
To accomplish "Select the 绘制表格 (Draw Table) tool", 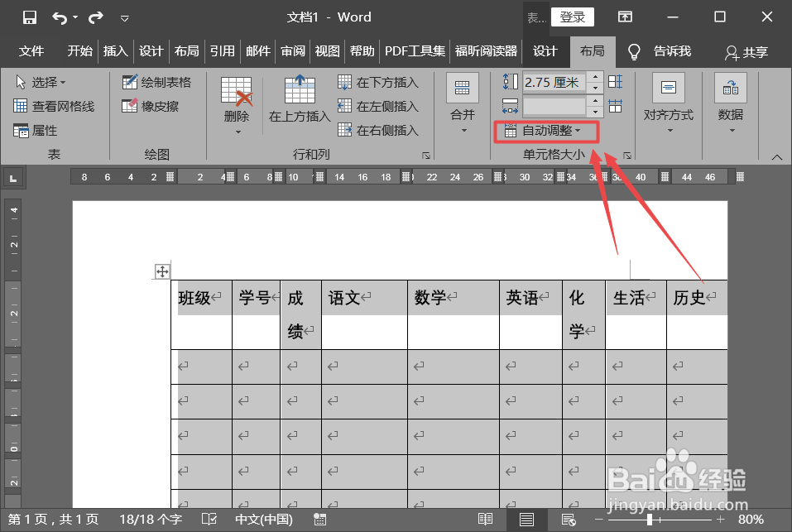I will click(157, 82).
